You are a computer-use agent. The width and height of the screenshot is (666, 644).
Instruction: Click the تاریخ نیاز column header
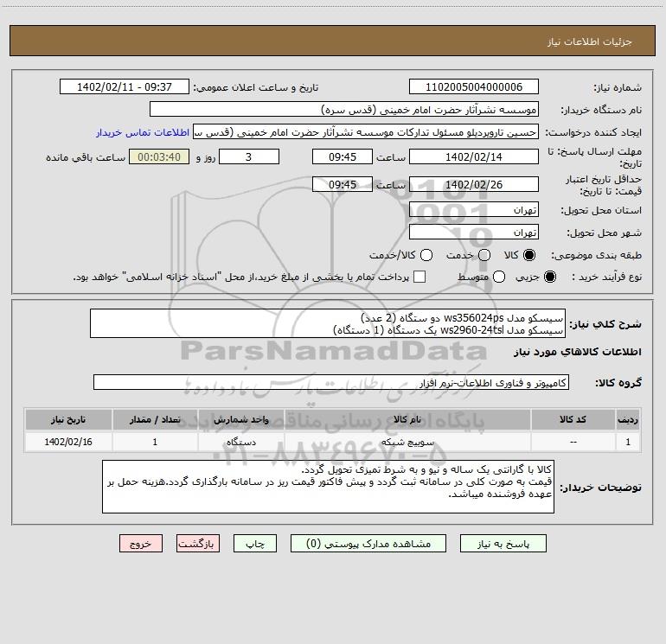tap(68, 419)
